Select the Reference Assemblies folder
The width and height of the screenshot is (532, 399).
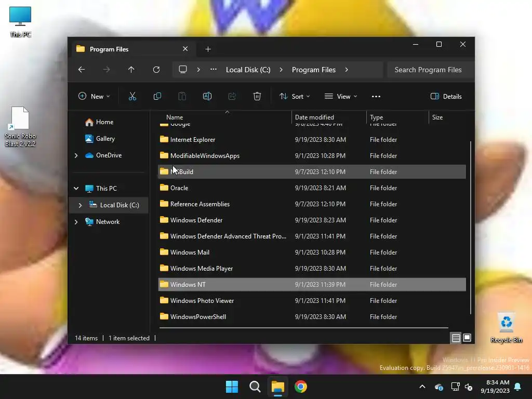pyautogui.click(x=312, y=204)
